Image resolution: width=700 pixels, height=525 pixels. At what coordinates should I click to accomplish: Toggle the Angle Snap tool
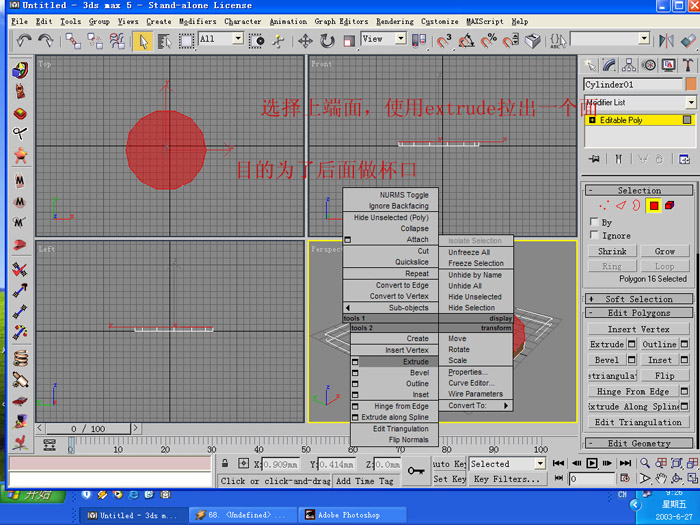point(466,41)
